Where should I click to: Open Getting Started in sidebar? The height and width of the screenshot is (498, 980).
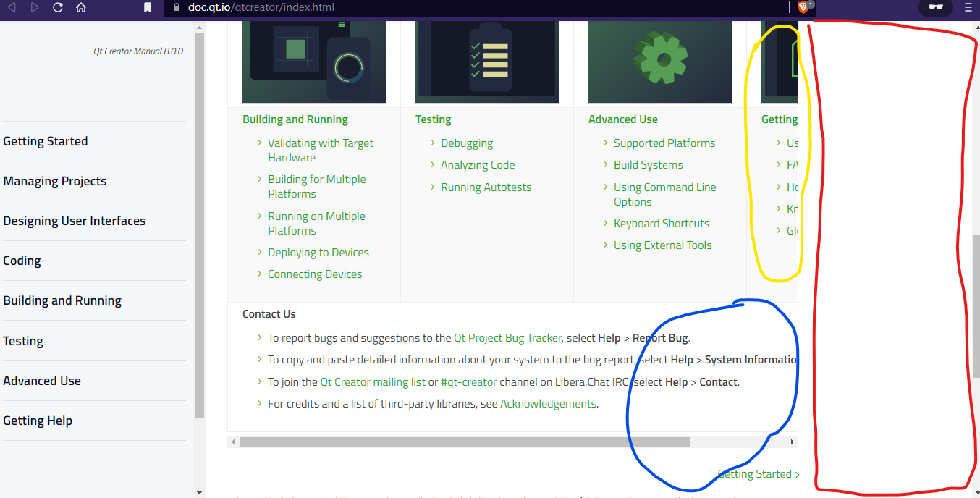point(46,141)
